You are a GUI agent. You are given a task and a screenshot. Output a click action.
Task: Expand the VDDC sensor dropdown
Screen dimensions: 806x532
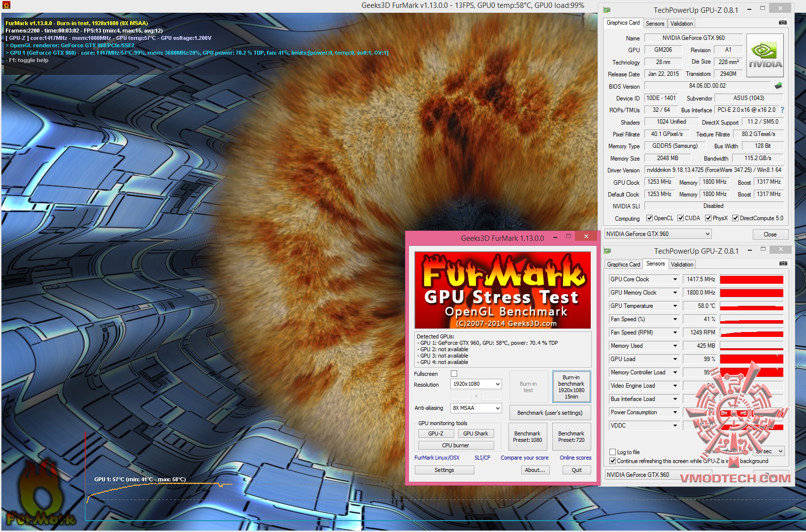click(x=675, y=426)
